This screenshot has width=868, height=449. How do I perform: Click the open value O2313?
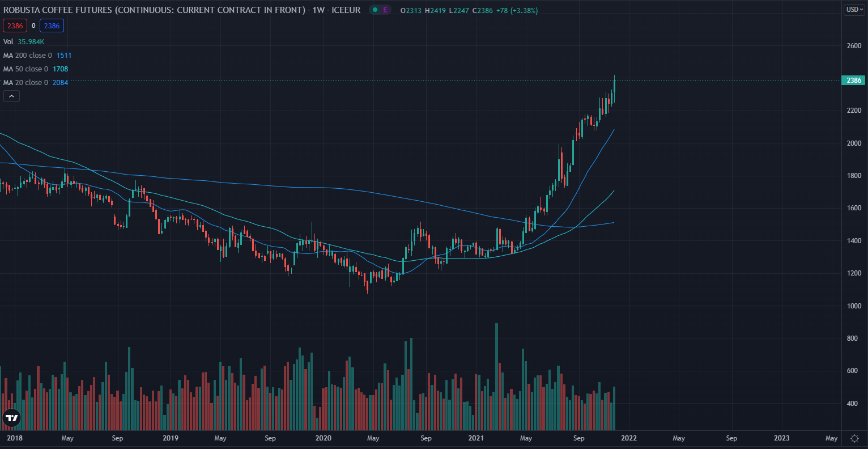point(411,10)
